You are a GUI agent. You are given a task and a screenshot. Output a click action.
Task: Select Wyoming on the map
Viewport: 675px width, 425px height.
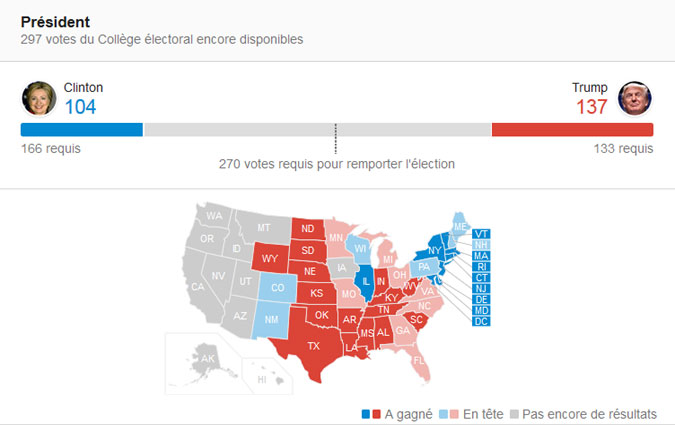pyautogui.click(x=269, y=258)
